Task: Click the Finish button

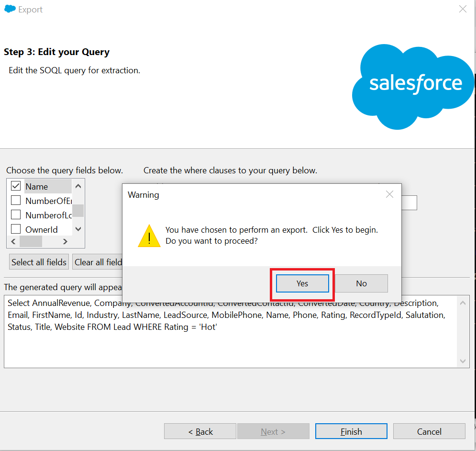Action: click(x=351, y=431)
